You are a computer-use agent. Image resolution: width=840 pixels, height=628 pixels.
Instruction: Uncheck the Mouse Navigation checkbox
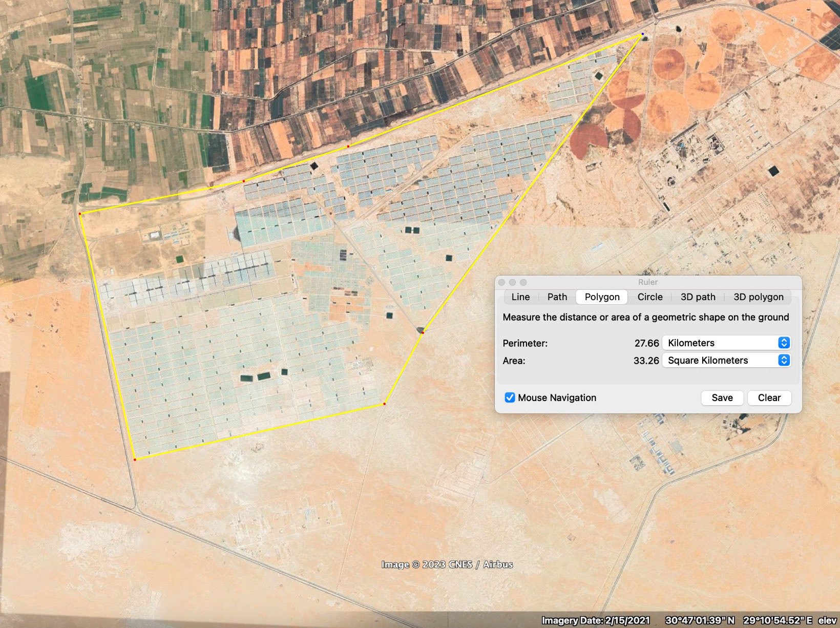[x=510, y=397]
